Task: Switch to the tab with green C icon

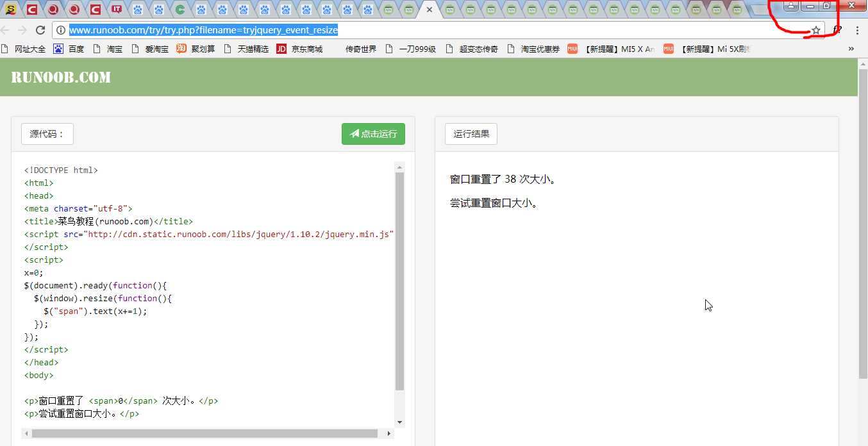Action: [181, 10]
